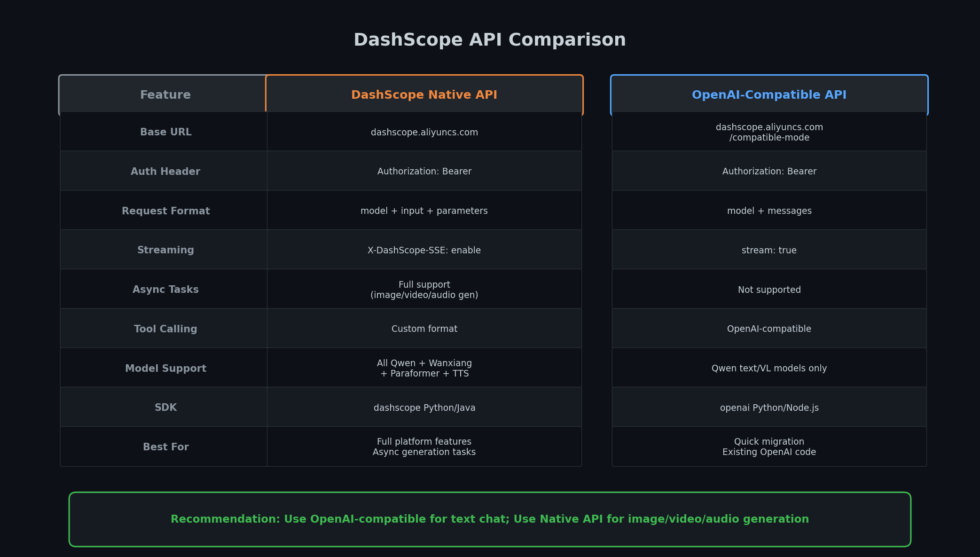980x557 pixels.
Task: Select the dashscope.aliyuncs.com native URL cell
Action: point(424,133)
